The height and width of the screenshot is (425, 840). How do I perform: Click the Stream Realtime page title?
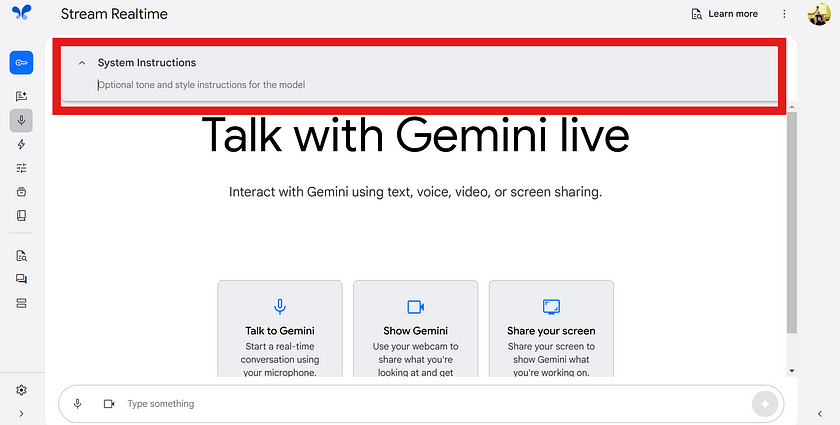click(114, 14)
